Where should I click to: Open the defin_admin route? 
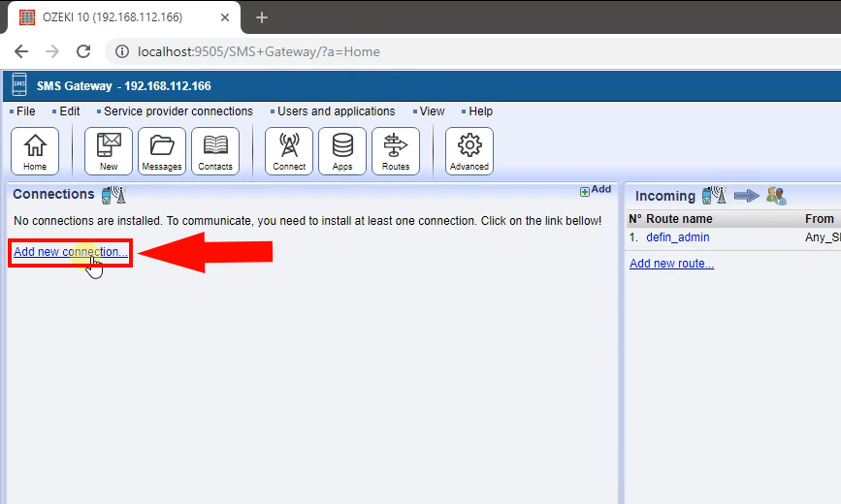678,237
